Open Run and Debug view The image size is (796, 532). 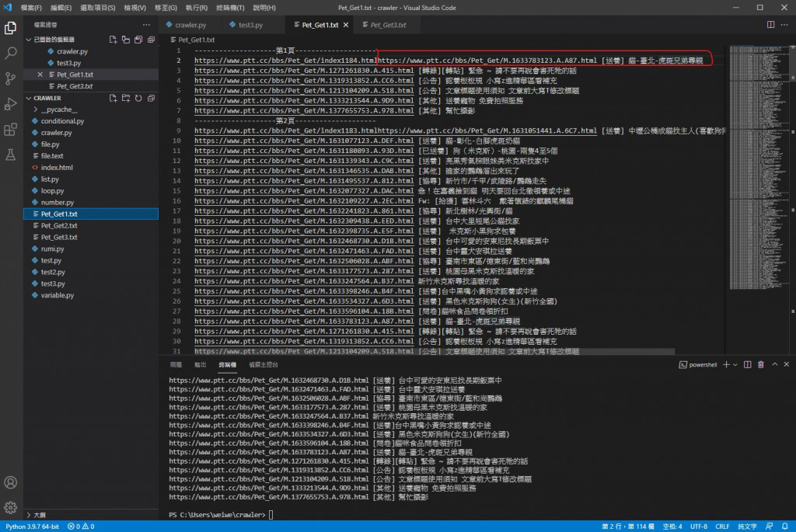(x=11, y=103)
